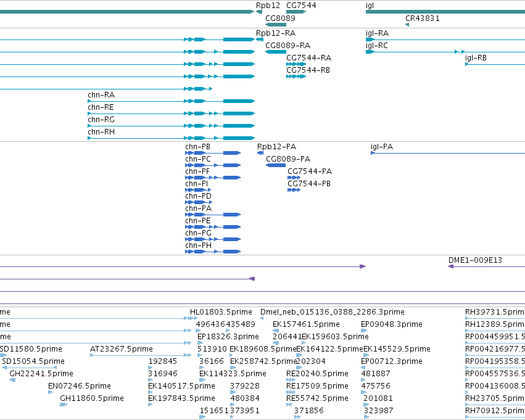Click the EP09048.3prime label

pos(391,324)
